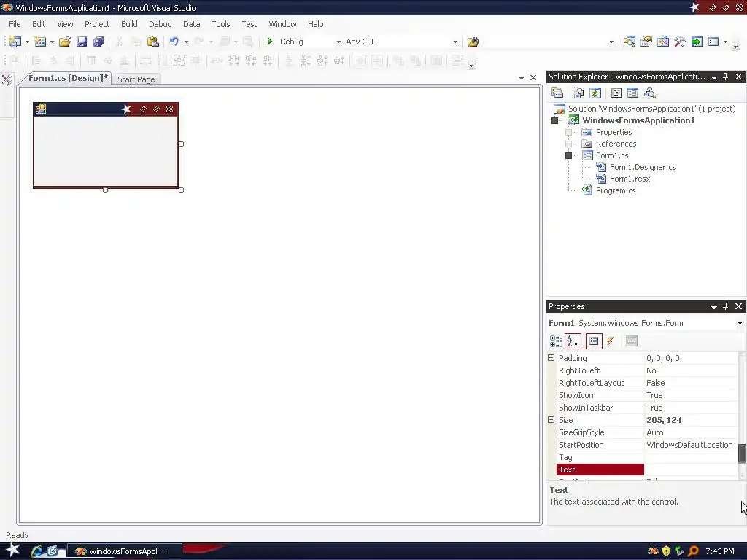Select Form1.resx in Solution Explorer

[630, 179]
